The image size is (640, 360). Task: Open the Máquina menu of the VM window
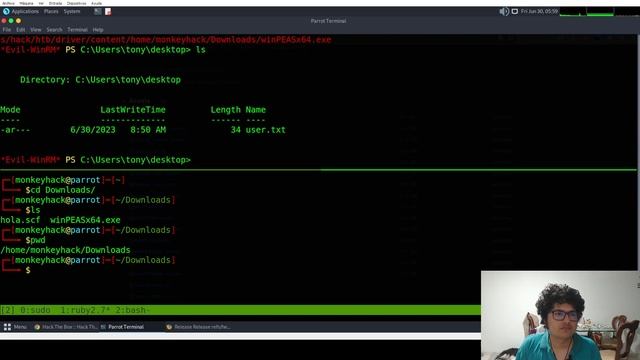click(x=26, y=3)
